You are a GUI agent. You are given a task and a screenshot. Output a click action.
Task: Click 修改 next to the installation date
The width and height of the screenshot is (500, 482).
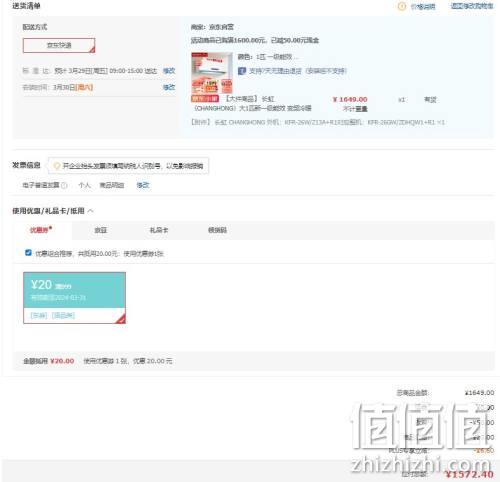tap(169, 87)
